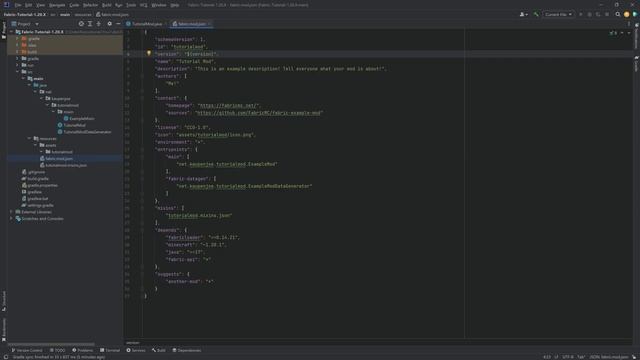The image size is (640, 360).
Task: Open the Services tool window
Action: 136,350
